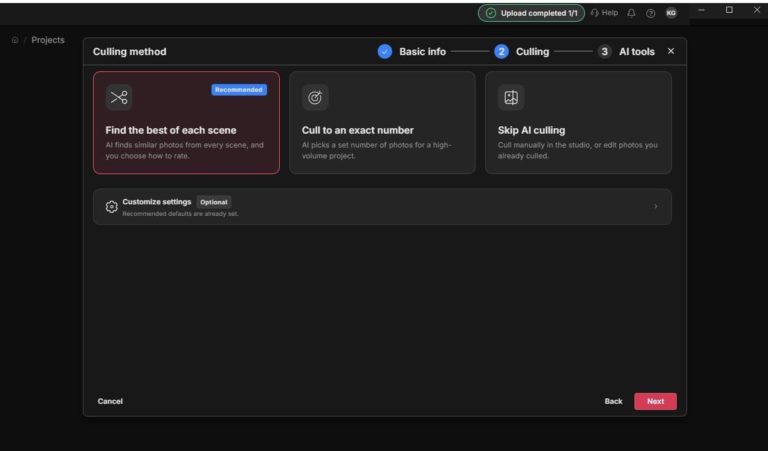Image resolution: width=768 pixels, height=451 pixels.
Task: Click the chevron arrow in Customize settings
Action: point(656,207)
